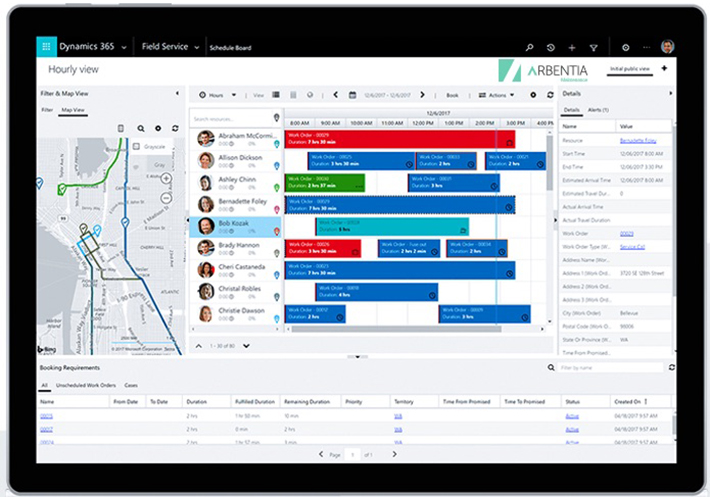Viewport: 710px width, 500px height.
Task: Select Ashley Chinn's green work order booking
Action: coord(325,183)
